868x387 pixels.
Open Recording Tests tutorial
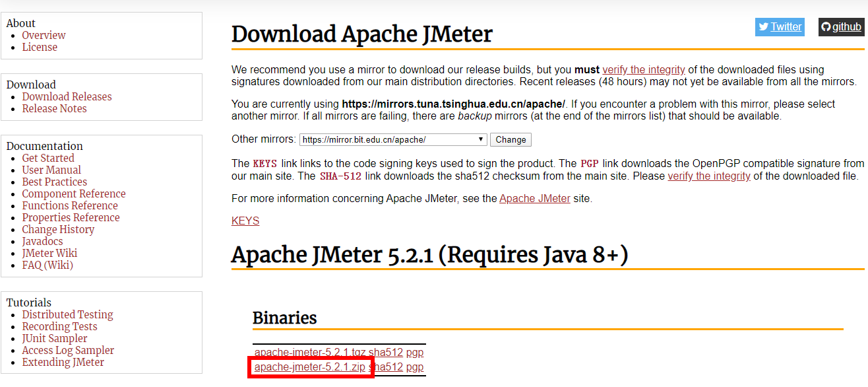(59, 326)
